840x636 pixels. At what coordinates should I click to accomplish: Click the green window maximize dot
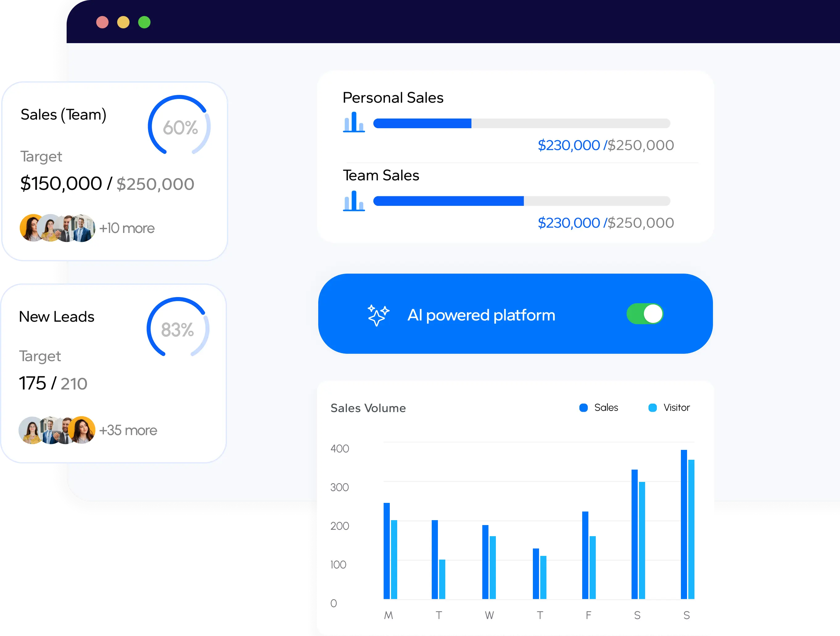144,22
